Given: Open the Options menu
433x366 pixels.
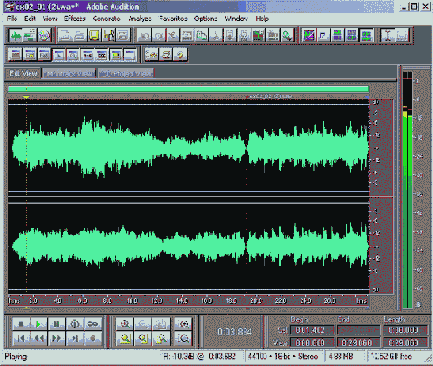Looking at the screenshot, I should click(205, 19).
